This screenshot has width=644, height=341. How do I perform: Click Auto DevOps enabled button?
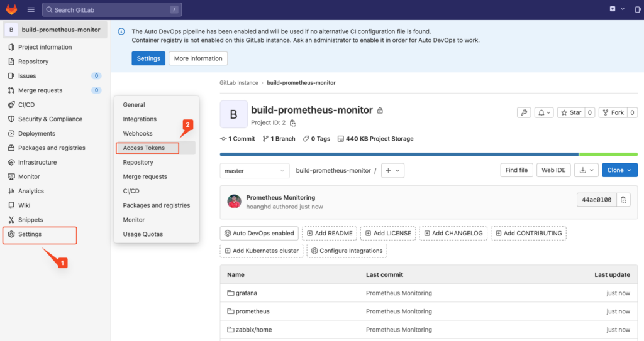coord(259,233)
